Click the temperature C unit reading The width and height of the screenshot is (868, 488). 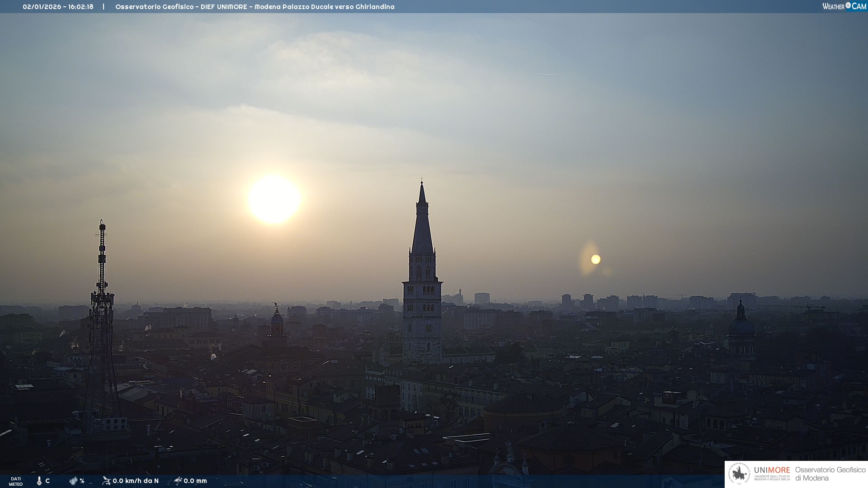[47, 481]
